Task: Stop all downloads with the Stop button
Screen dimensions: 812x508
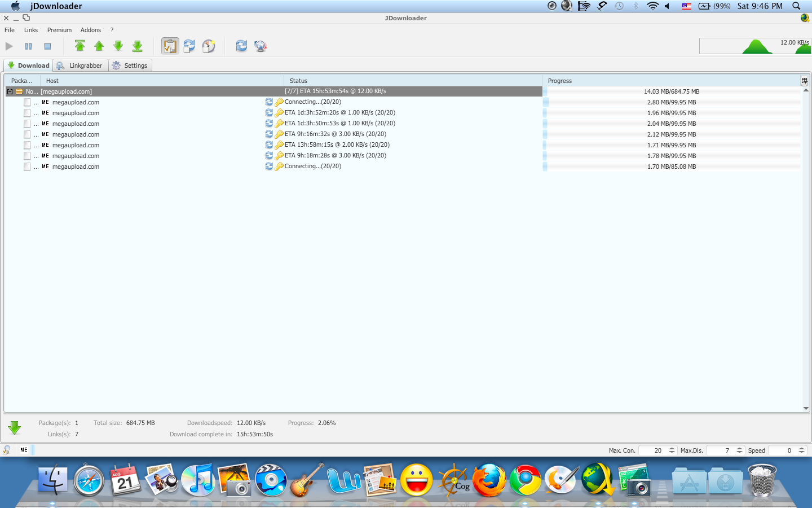Action: (x=47, y=46)
